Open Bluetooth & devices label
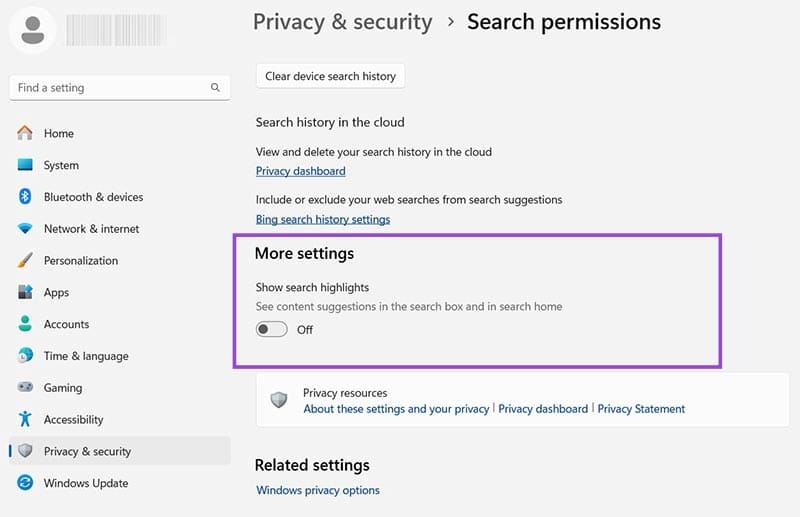The image size is (800, 517). point(93,197)
